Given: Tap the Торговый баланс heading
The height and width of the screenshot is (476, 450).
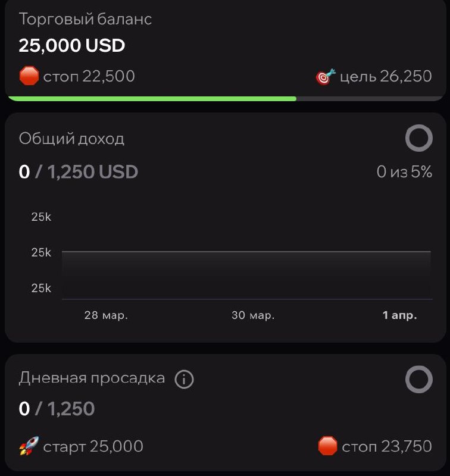Looking at the screenshot, I should click(85, 19).
